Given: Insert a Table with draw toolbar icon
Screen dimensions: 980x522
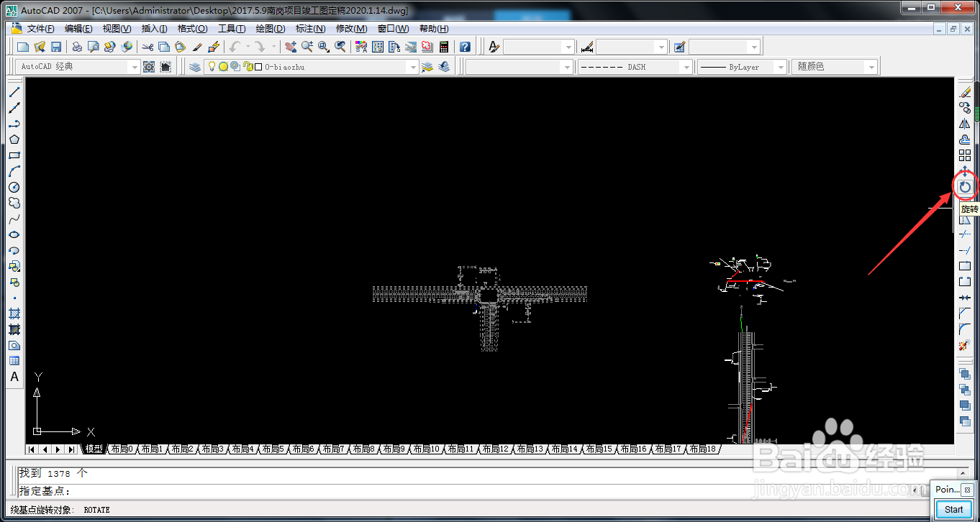Looking at the screenshot, I should [14, 361].
